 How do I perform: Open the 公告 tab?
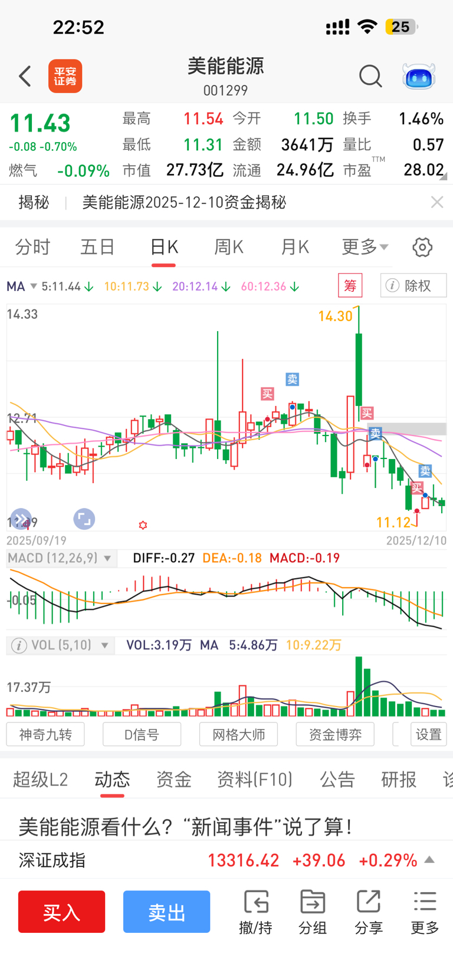pyautogui.click(x=337, y=780)
